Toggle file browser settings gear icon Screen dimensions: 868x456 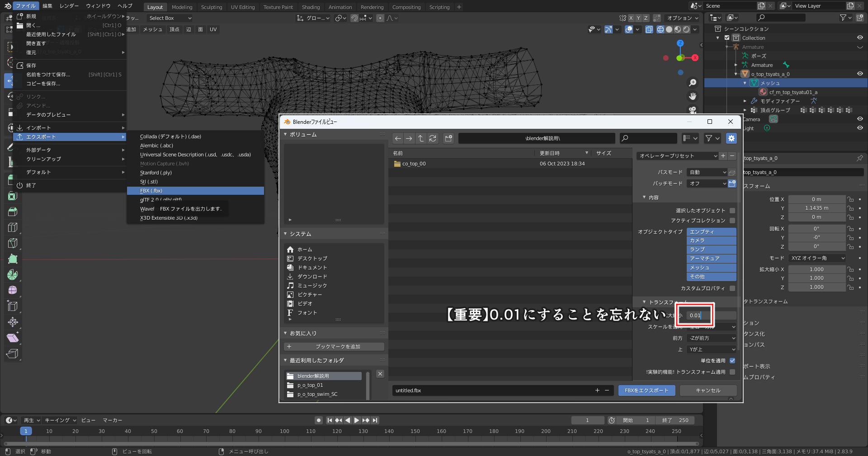[731, 138]
